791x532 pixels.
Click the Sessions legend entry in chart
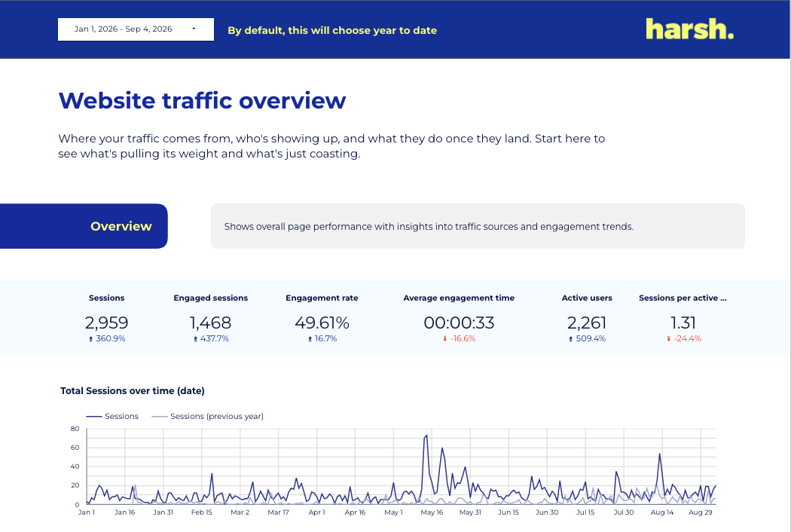coord(112,417)
